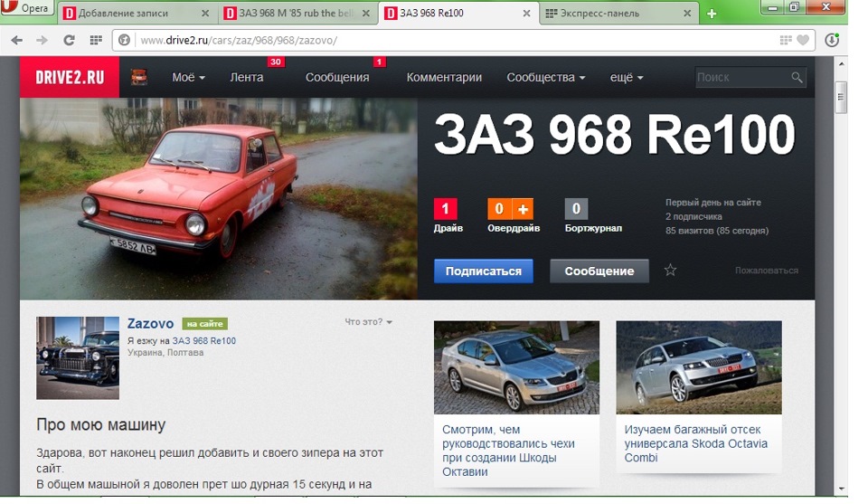This screenshot has height=504, width=868.
Task: Click the scrollbar down arrow
Action: (842, 490)
